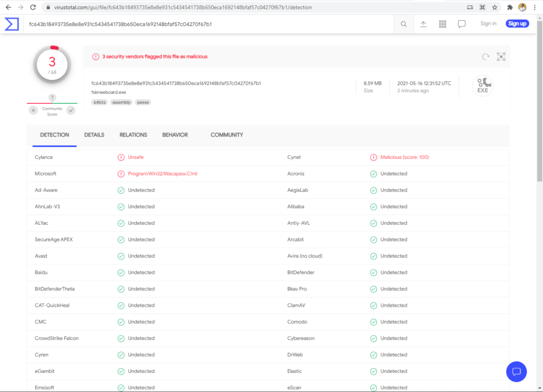Click the BitDefenderTheta vendor name
Viewport: 543px width, 392px height.
pyautogui.click(x=55, y=289)
